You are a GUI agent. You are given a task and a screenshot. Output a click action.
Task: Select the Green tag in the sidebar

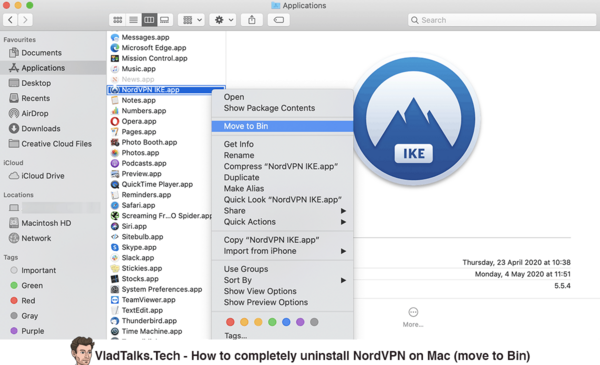tap(26, 285)
